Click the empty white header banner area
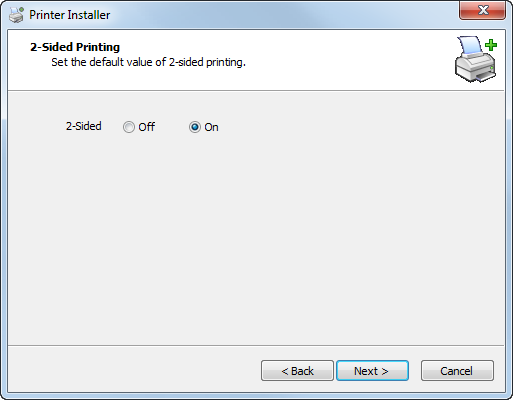 [333, 60]
